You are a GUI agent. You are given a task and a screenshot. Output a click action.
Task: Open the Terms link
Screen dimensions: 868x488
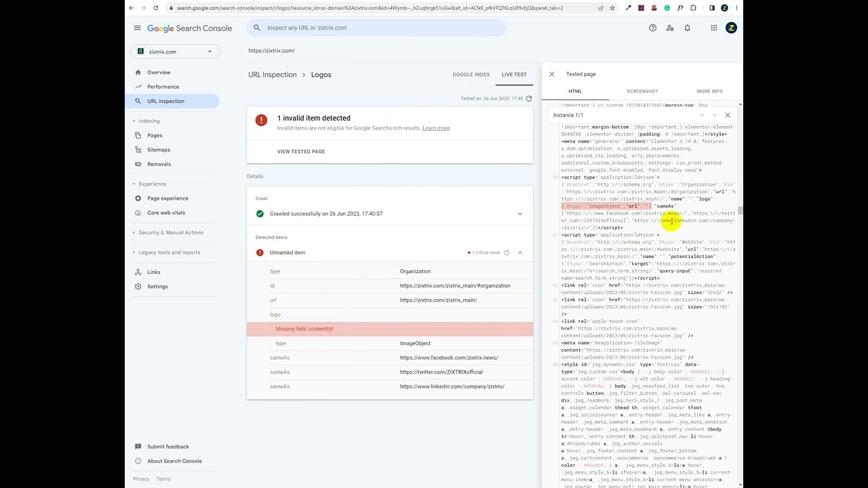(163, 479)
